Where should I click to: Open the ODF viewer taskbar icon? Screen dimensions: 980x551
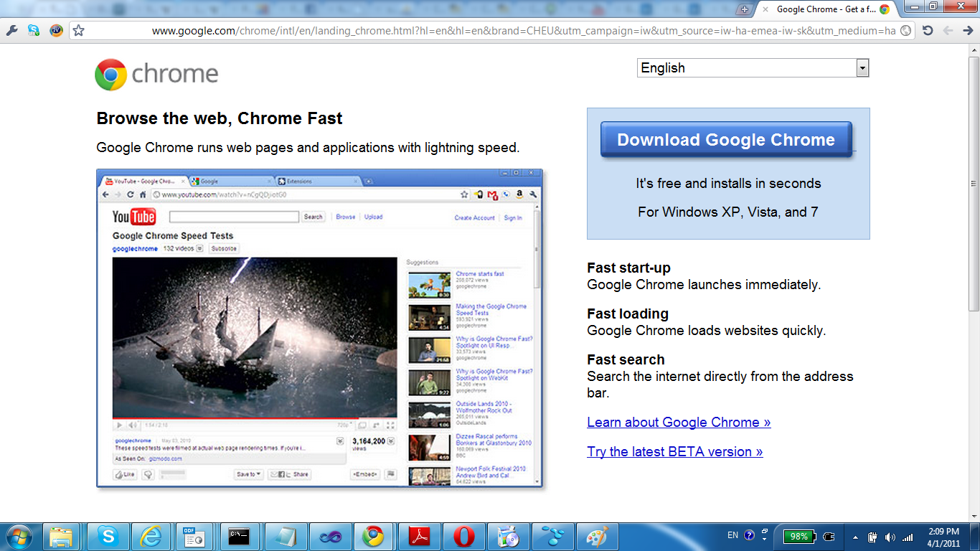(196, 536)
